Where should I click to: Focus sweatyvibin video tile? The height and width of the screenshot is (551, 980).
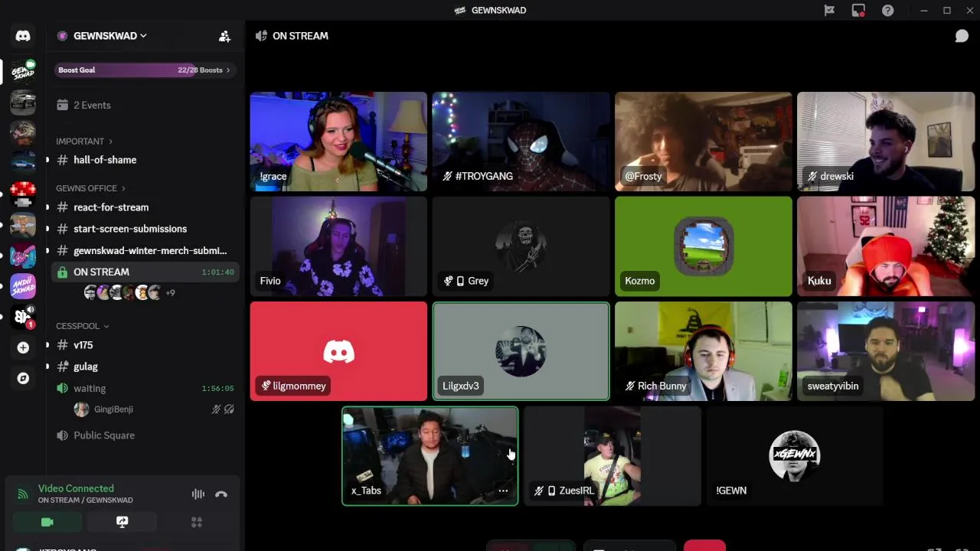(x=886, y=351)
